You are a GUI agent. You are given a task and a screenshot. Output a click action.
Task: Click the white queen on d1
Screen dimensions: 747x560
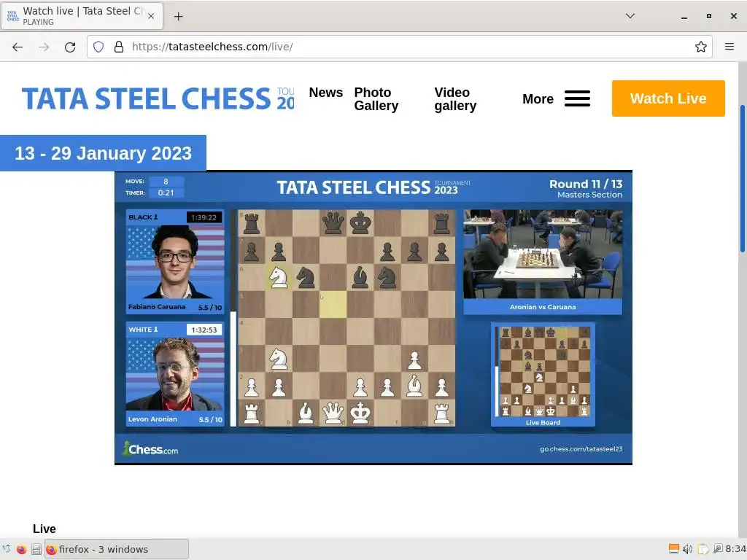click(x=333, y=413)
